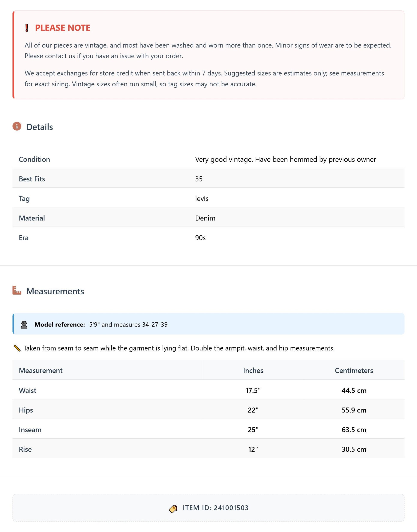Select the PLEASE NOTE heading
This screenshot has width=417, height=532.
63,28
